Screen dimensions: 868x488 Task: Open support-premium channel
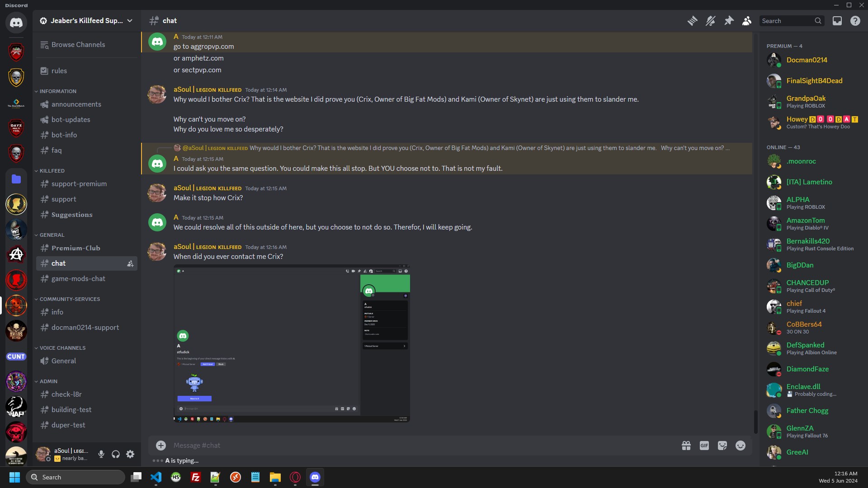(87, 184)
